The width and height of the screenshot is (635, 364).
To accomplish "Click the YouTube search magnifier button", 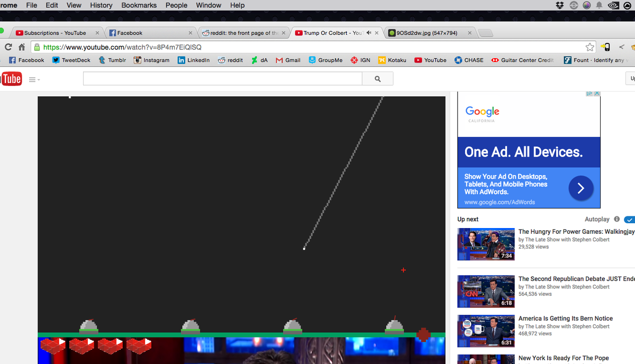I will (x=377, y=79).
